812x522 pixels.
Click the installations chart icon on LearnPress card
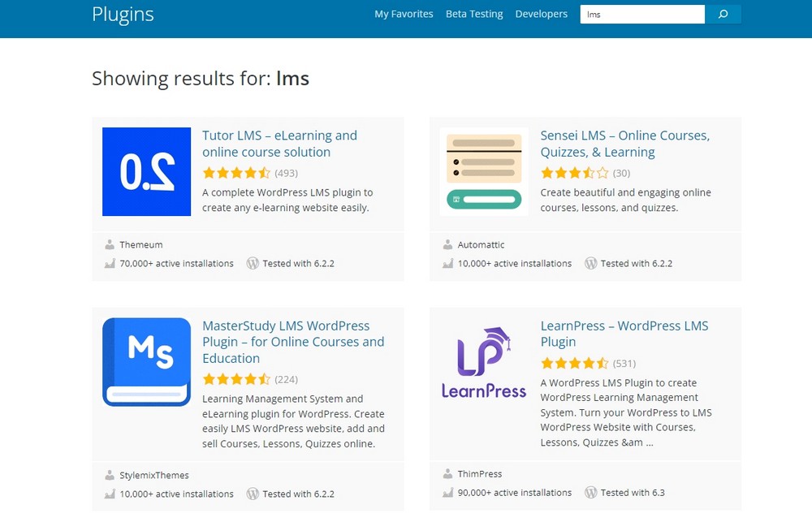[447, 493]
